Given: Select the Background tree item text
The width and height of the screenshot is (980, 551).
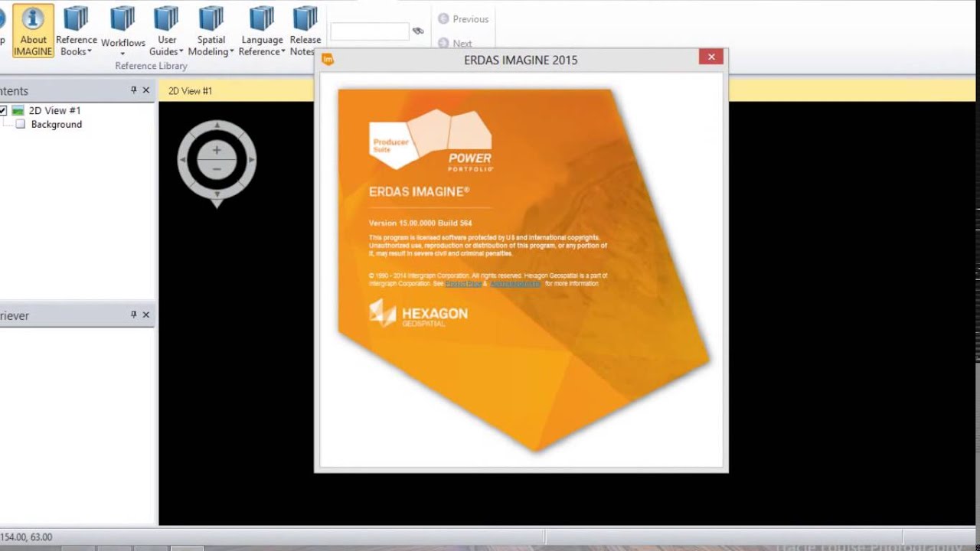Looking at the screenshot, I should [57, 124].
